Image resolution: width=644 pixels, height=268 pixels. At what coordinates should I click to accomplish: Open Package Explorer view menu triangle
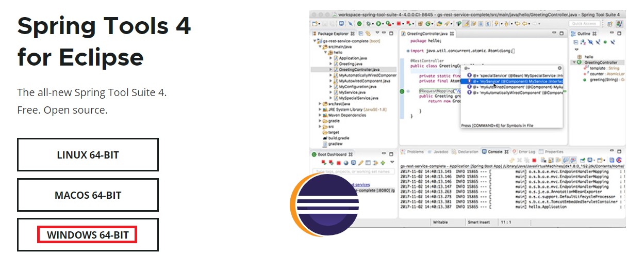tap(377, 34)
